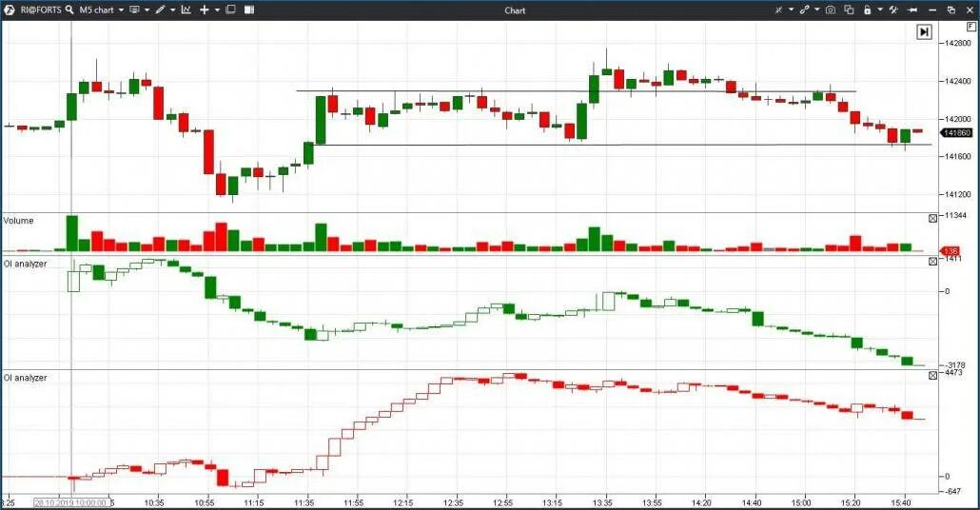
Task: Click the crossed tools icon at top right
Action: [x=778, y=10]
